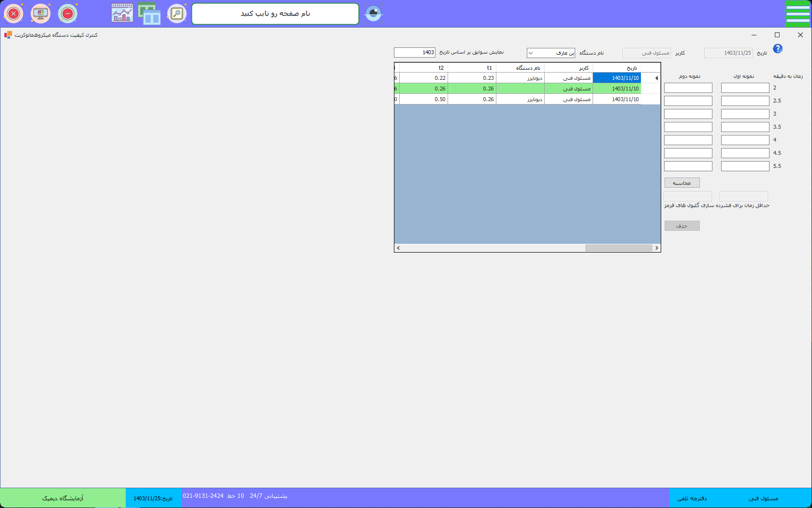Click the محاسبه calculate button
Screen dimensions: 812x508
point(682,183)
